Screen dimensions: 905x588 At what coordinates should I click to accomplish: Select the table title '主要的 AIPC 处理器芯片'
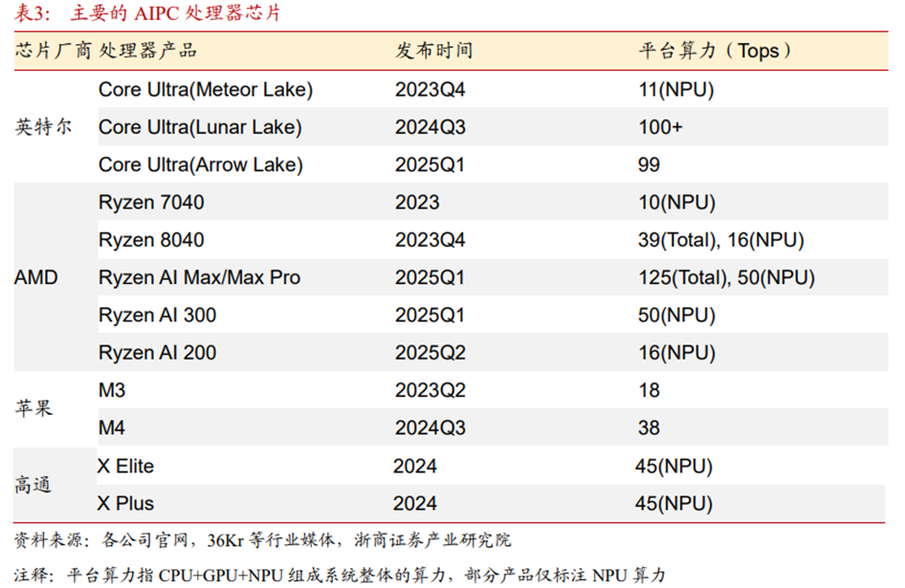click(x=175, y=12)
